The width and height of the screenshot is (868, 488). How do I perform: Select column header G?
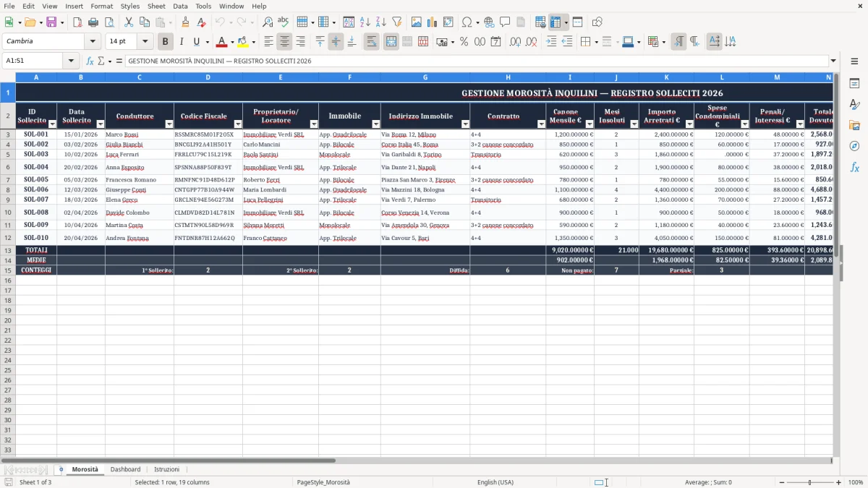click(x=425, y=77)
